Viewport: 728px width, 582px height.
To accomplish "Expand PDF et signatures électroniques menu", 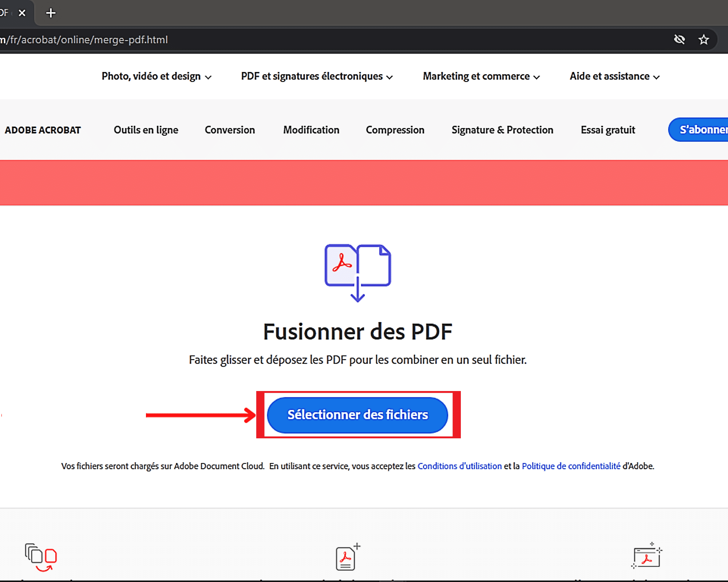I will [317, 76].
